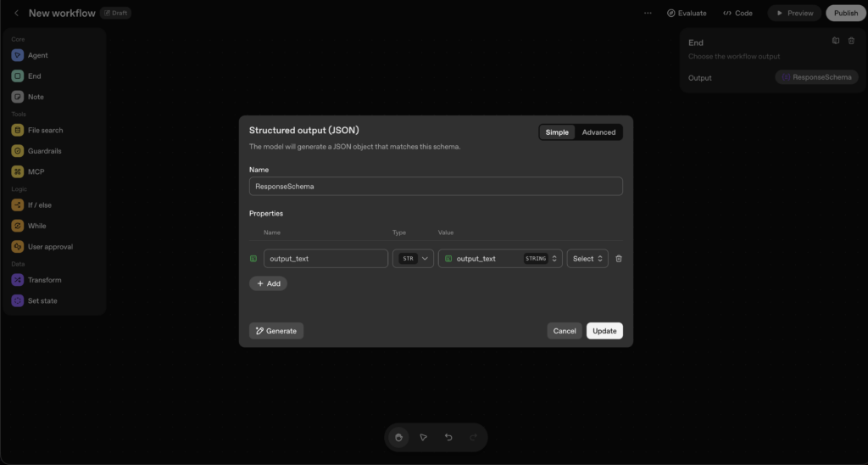Switch to Simple schema mode
The width and height of the screenshot is (868, 465).
557,132
